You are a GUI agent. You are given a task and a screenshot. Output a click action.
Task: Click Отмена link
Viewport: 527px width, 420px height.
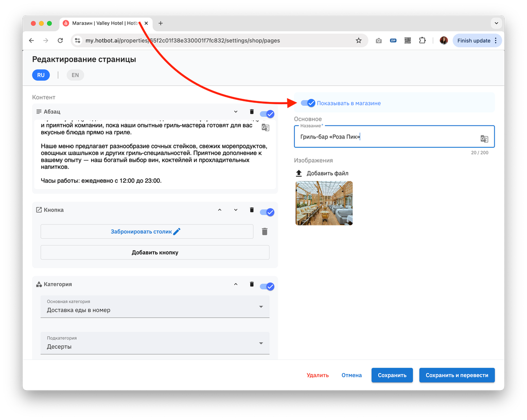352,375
